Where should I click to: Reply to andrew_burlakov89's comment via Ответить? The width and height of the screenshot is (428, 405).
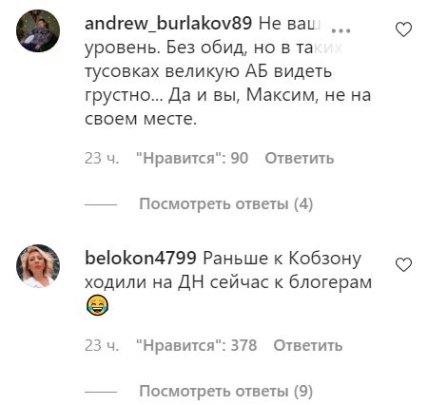tap(299, 158)
